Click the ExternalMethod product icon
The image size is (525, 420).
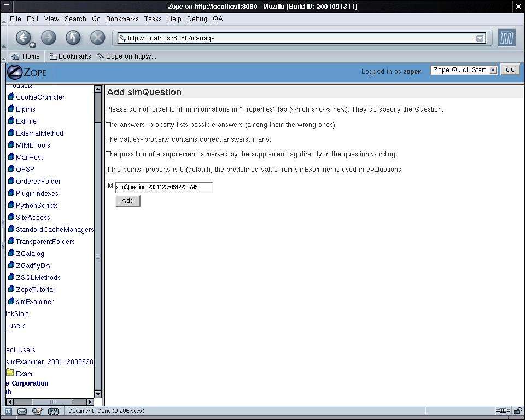click(x=11, y=133)
